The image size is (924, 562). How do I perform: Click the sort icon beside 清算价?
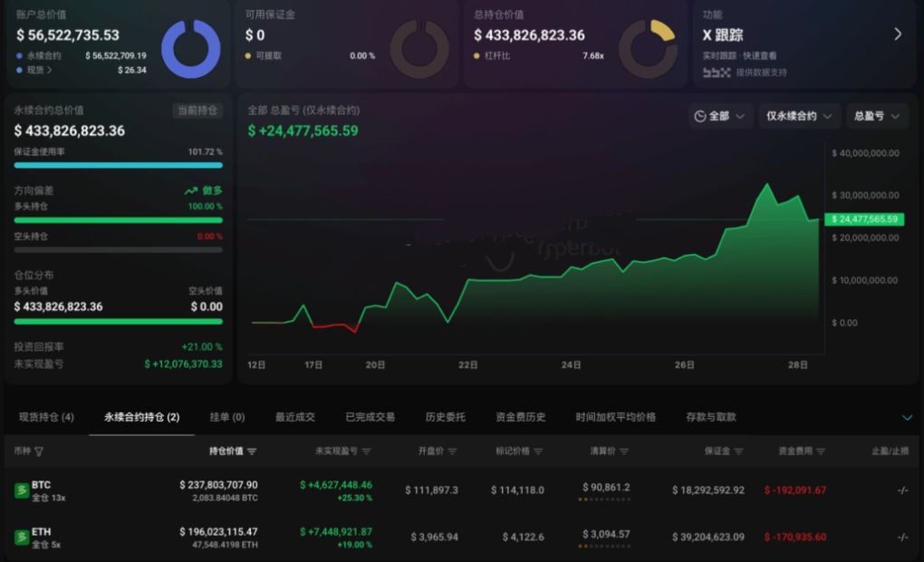(624, 451)
